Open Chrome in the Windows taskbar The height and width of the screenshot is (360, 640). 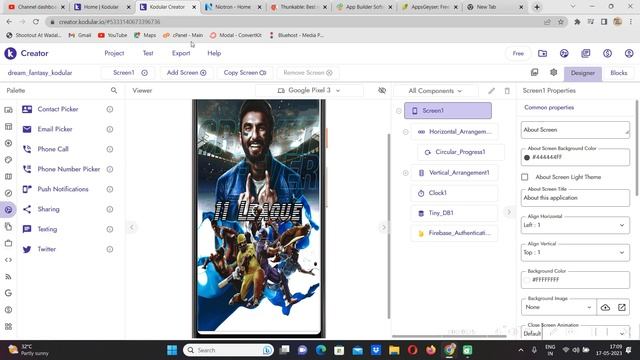click(449, 350)
